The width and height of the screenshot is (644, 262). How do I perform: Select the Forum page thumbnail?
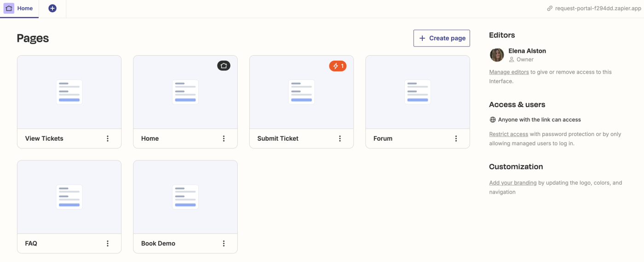(418, 92)
